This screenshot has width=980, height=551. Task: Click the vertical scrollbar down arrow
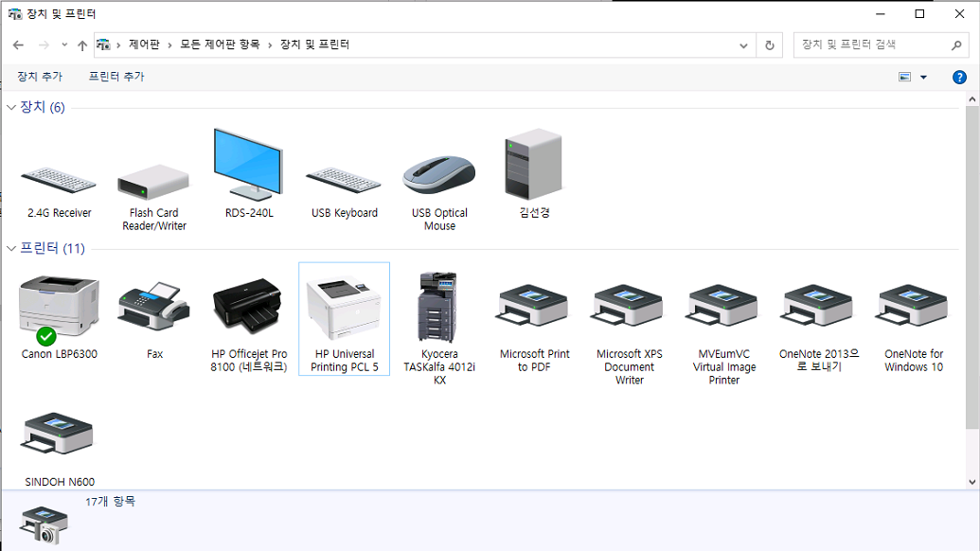(x=971, y=482)
